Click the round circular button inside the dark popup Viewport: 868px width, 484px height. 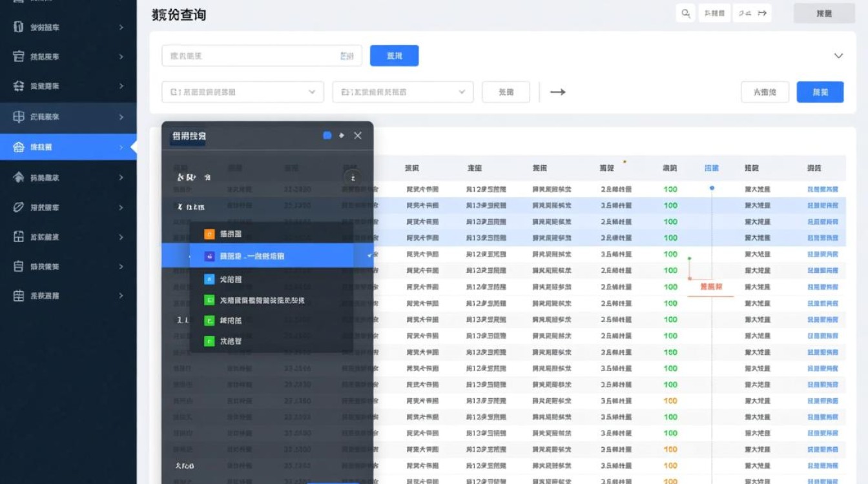pos(352,177)
